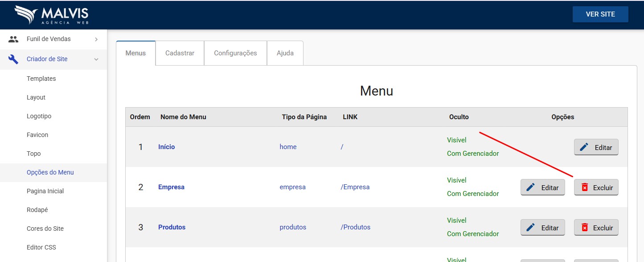Open the Início menu name link
644x262 pixels.
(167, 147)
